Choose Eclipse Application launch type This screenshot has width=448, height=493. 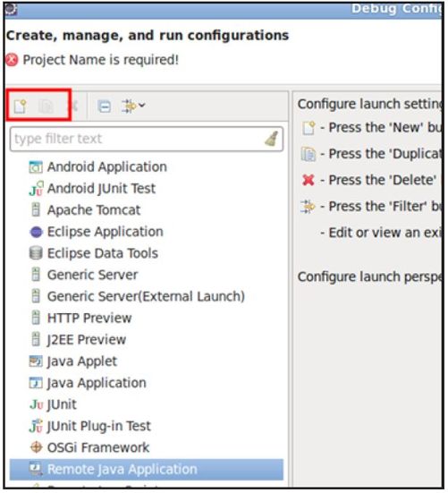pos(105,232)
